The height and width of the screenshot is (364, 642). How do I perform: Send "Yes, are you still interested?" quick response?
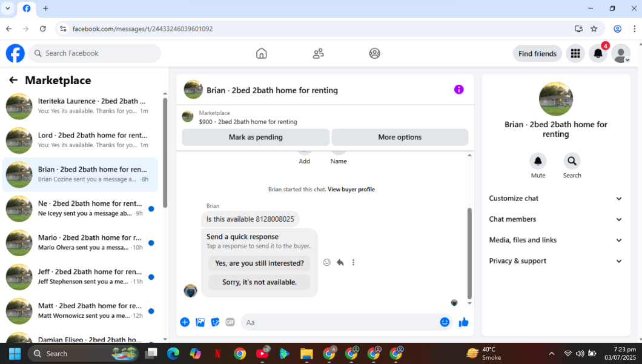259,263
